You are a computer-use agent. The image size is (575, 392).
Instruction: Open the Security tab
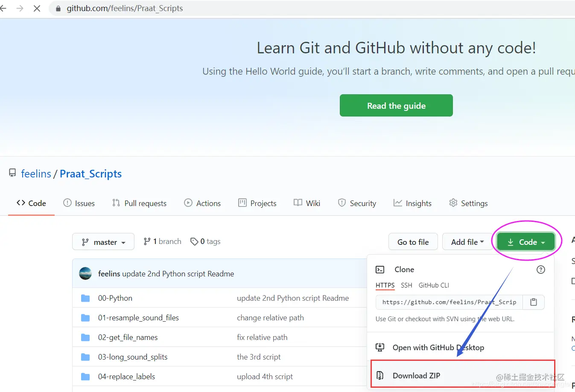coord(357,203)
